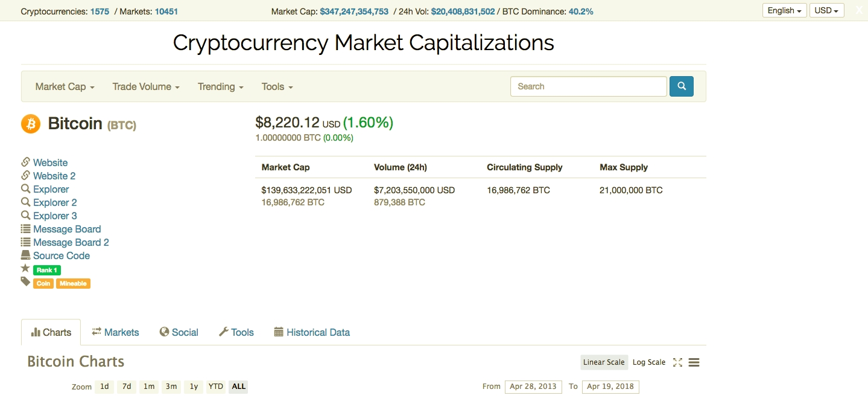
Task: Switch chart to Linear Scale
Action: [604, 362]
